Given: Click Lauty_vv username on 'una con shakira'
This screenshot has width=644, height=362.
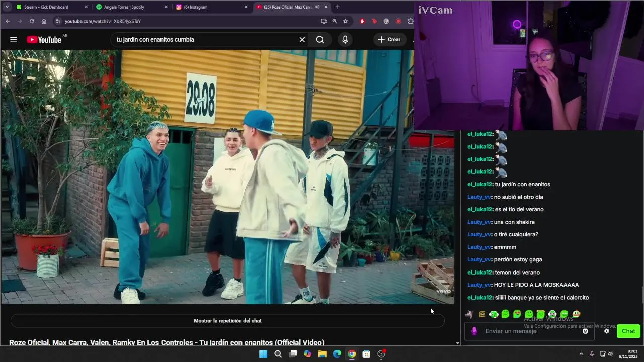Looking at the screenshot, I should (x=478, y=222).
